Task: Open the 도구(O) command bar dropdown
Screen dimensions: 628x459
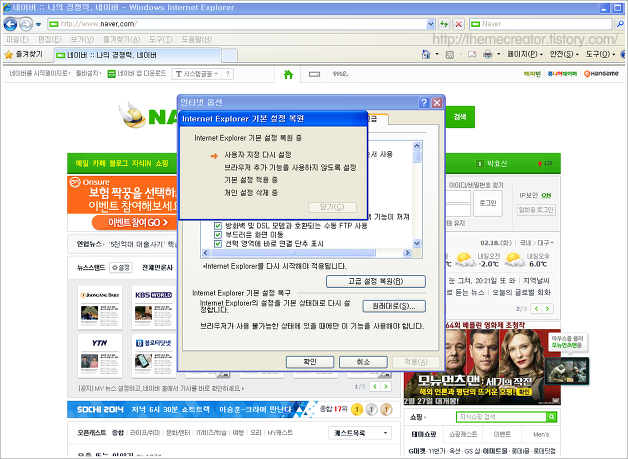Action: click(x=600, y=54)
